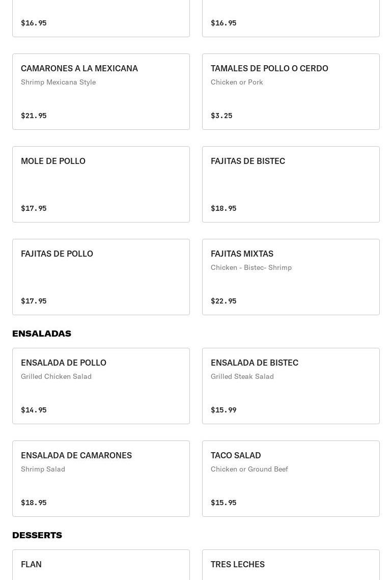Image resolution: width=392 pixels, height=580 pixels.
Task: Choose the Tres Leches dessert
Action: click(291, 565)
